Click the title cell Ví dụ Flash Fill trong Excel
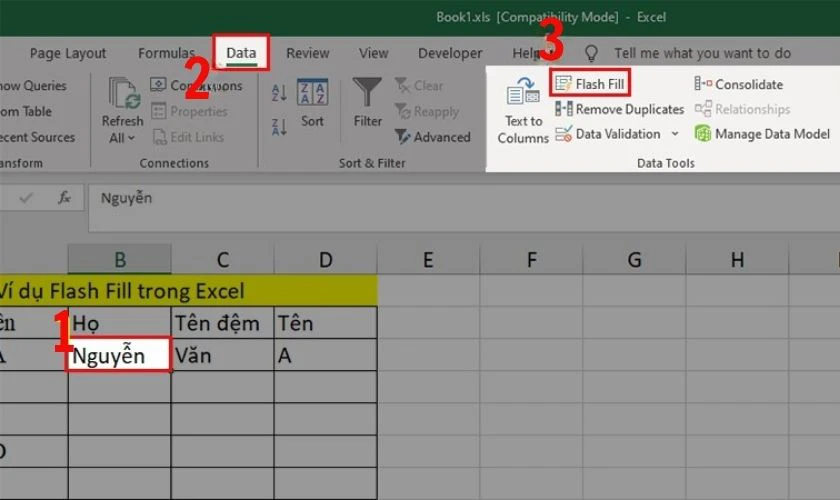The width and height of the screenshot is (840, 500). coord(189,291)
